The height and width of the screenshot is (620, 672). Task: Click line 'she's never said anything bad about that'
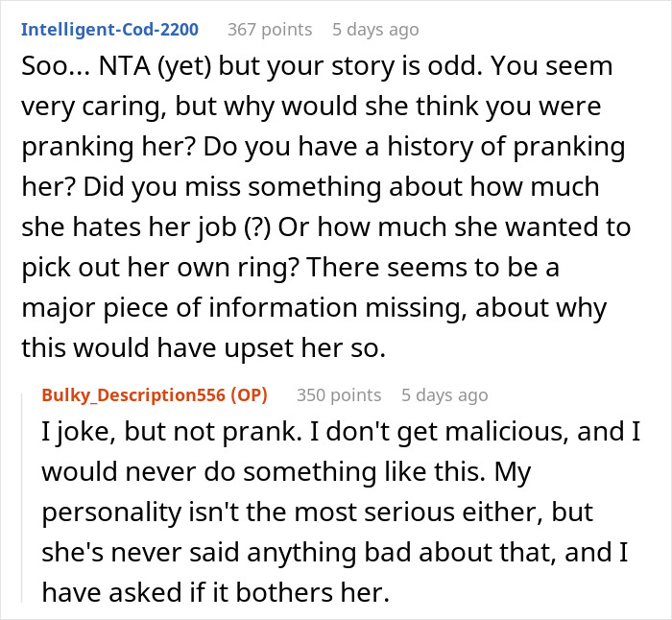[x=335, y=552]
